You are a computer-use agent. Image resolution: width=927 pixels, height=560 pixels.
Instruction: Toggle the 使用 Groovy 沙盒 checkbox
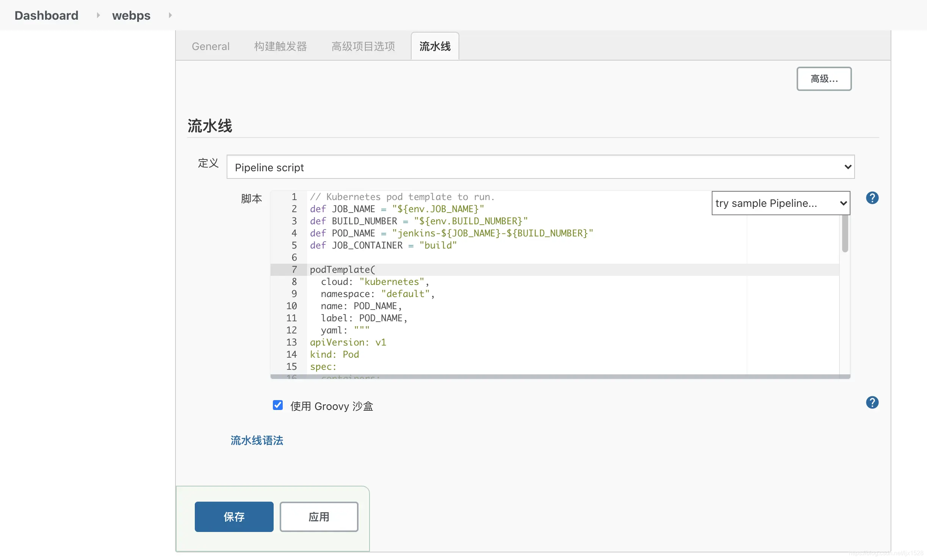(x=278, y=405)
